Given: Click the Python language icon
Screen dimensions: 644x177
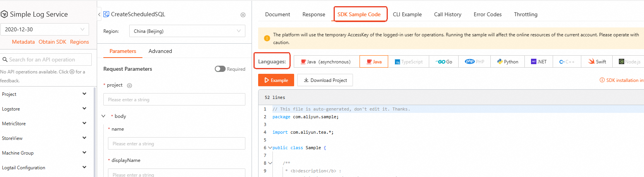Looking at the screenshot, I should [x=500, y=62].
